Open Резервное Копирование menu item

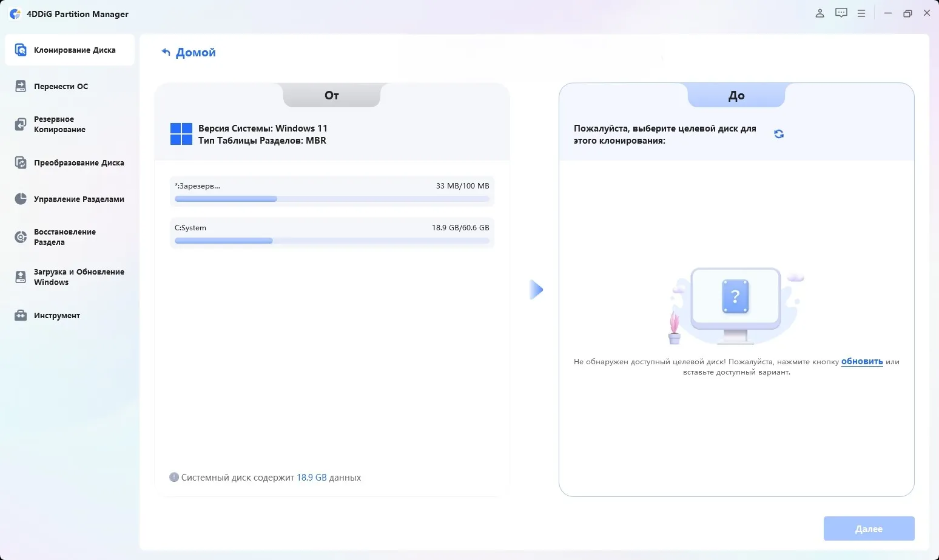(70, 124)
